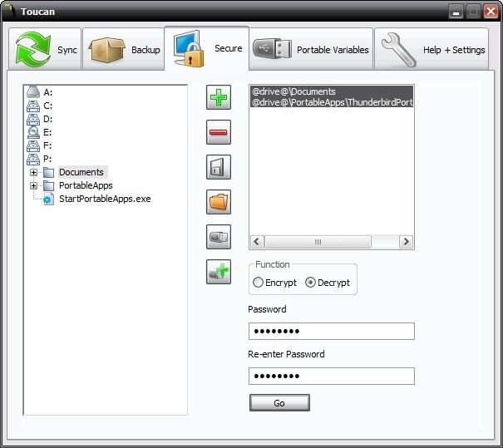Expand the PortableApps folder node
This screenshot has height=448, width=503.
coord(33,185)
